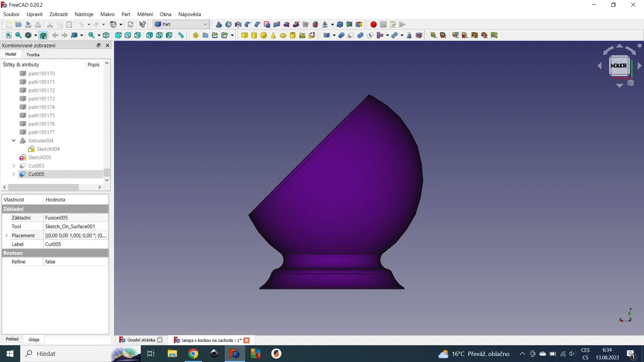Image resolution: width=644 pixels, height=362 pixels.
Task: Open Chrome from the taskbar
Action: pyautogui.click(x=193, y=354)
